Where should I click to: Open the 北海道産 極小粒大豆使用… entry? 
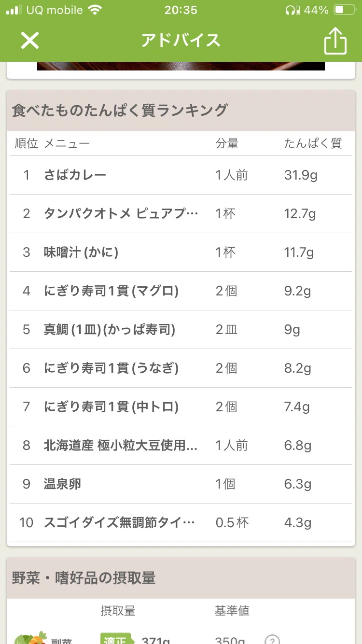coord(181,445)
